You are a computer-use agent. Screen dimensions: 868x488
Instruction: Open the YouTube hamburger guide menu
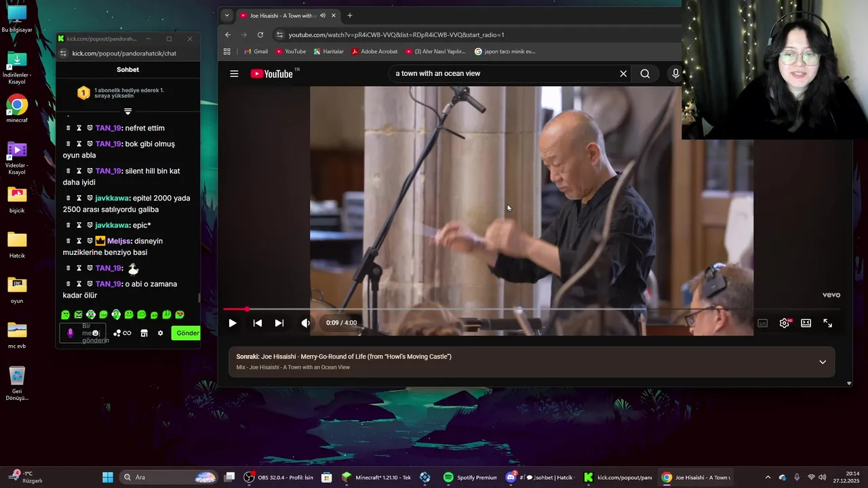234,74
